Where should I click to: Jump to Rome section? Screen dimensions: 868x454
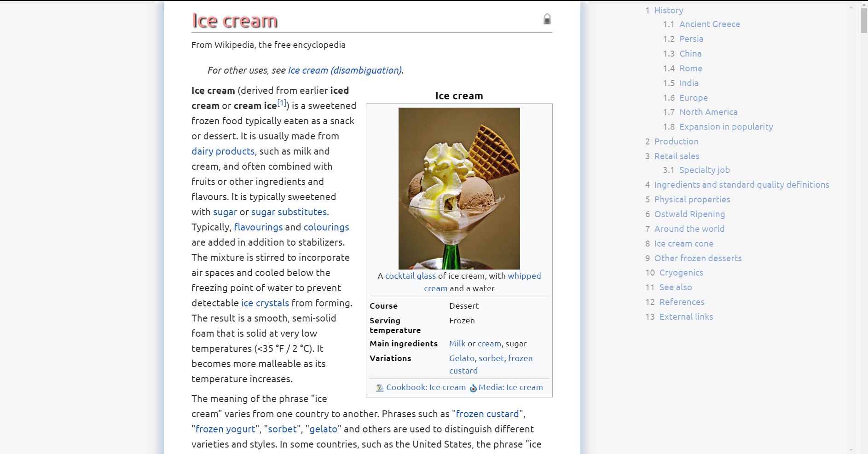[691, 69]
